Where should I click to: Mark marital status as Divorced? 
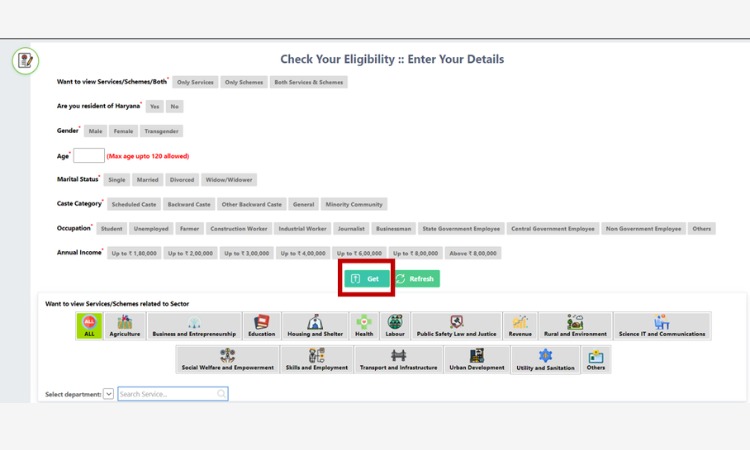point(182,180)
